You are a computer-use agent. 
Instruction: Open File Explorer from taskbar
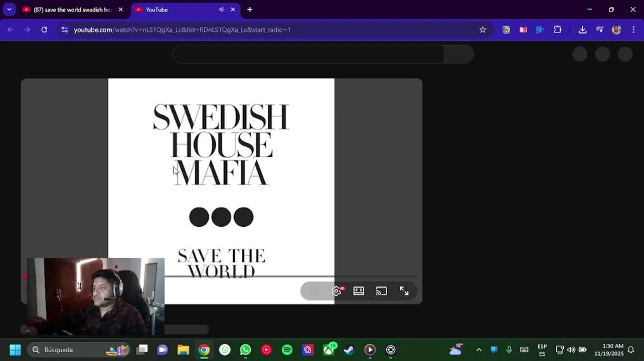point(183,349)
